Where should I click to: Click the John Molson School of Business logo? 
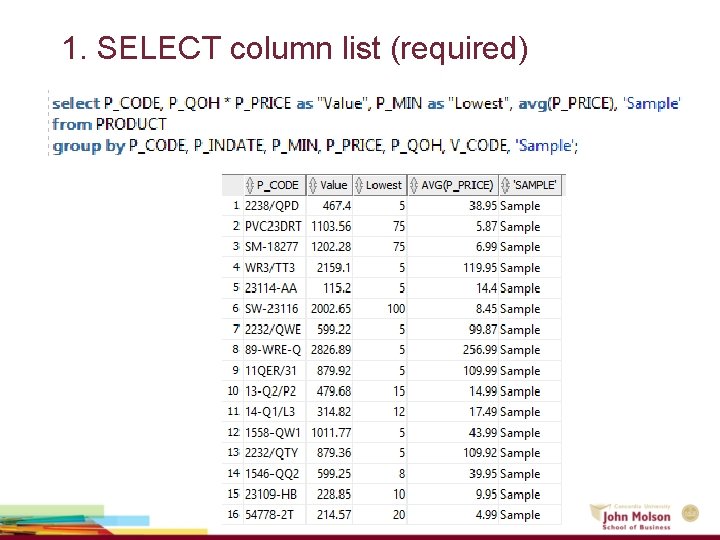pyautogui.click(x=630, y=518)
